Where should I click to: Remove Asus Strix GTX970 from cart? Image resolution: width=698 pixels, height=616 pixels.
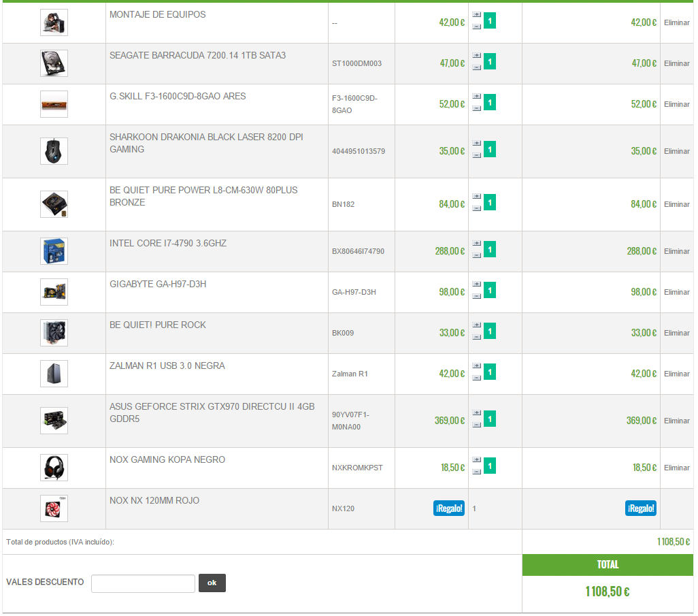pyautogui.click(x=677, y=421)
